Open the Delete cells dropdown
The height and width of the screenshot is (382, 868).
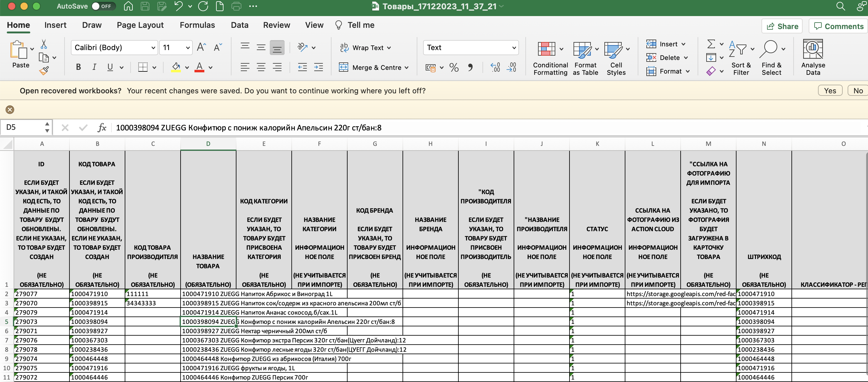(x=667, y=57)
